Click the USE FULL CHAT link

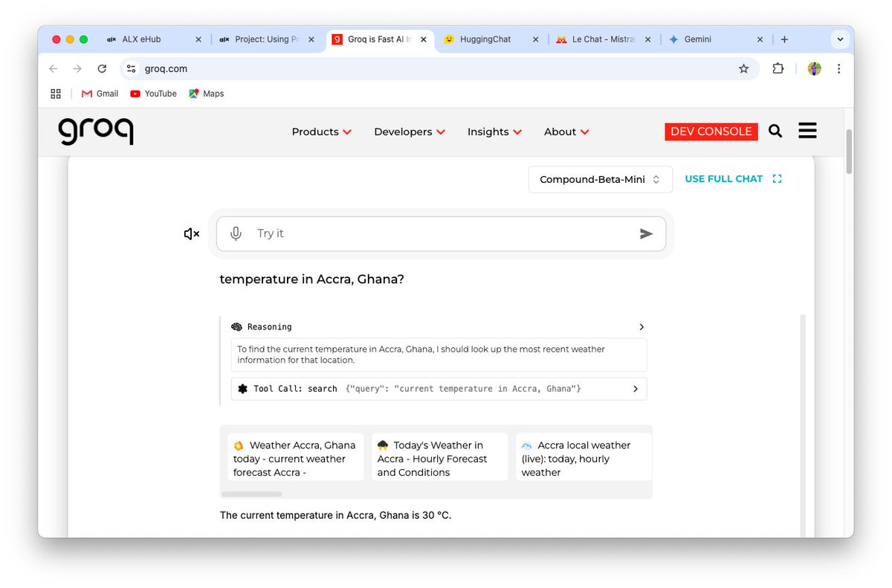[x=724, y=178]
